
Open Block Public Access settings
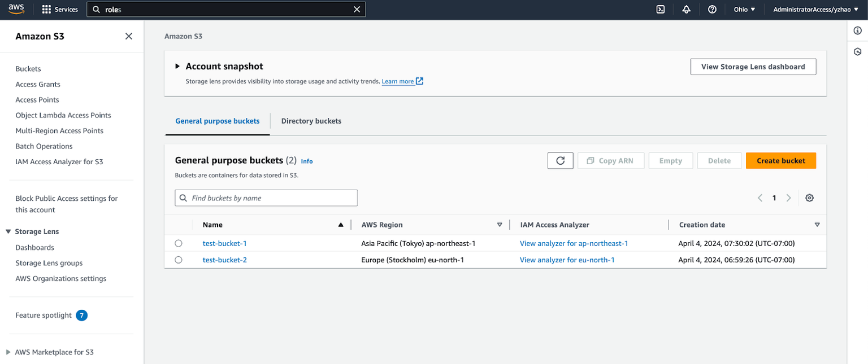click(x=67, y=204)
